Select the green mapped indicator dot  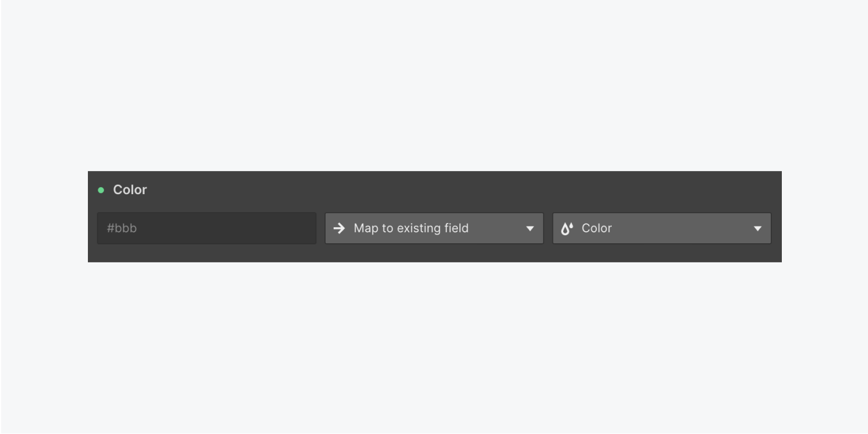click(101, 190)
